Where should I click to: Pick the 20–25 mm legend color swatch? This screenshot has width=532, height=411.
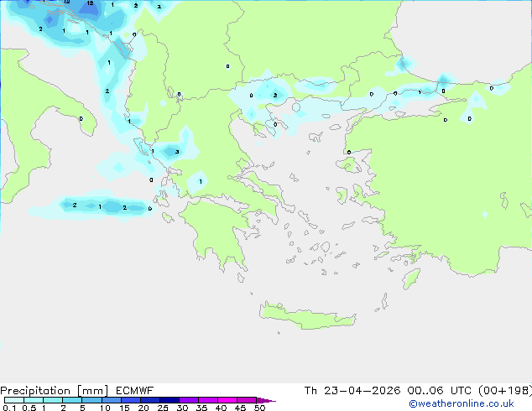[149, 400]
